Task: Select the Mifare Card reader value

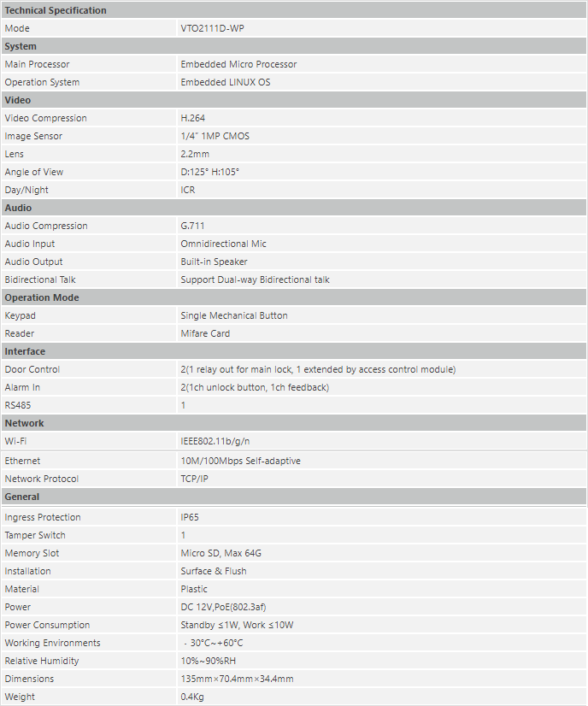Action: tap(205, 333)
